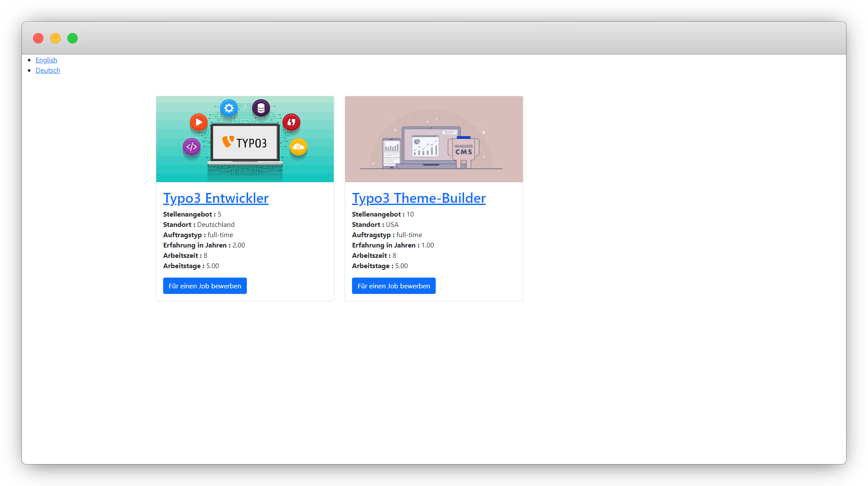Viewport: 868px width, 486px height.
Task: Switch to Deutsch language link
Action: [x=48, y=70]
